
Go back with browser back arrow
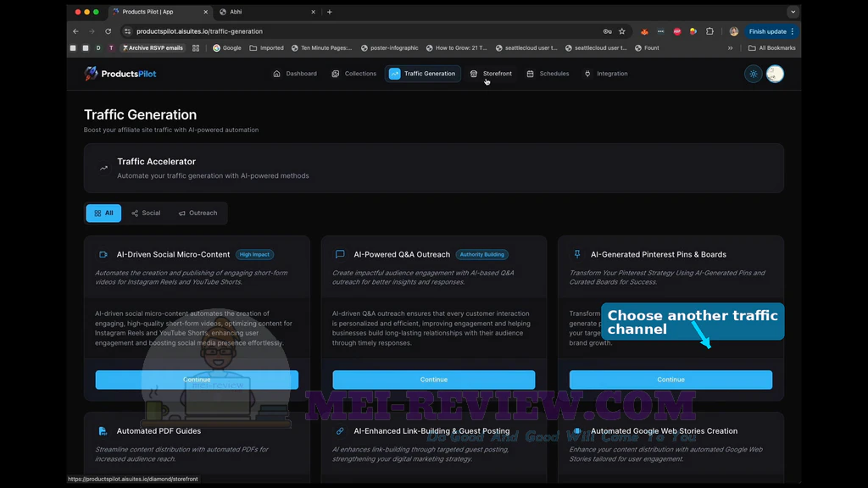point(75,31)
